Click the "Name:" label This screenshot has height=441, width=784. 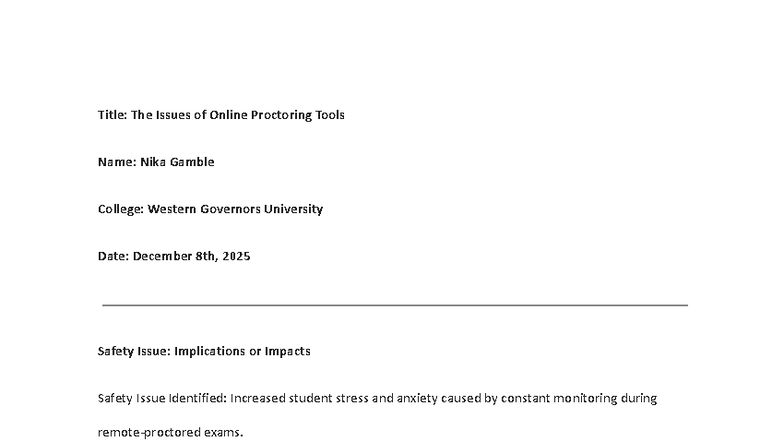[117, 162]
